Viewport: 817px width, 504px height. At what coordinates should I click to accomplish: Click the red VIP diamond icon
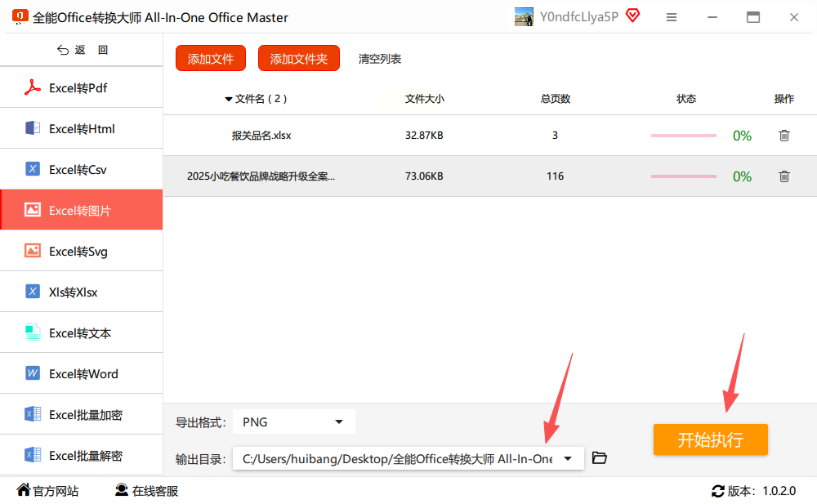(x=632, y=16)
